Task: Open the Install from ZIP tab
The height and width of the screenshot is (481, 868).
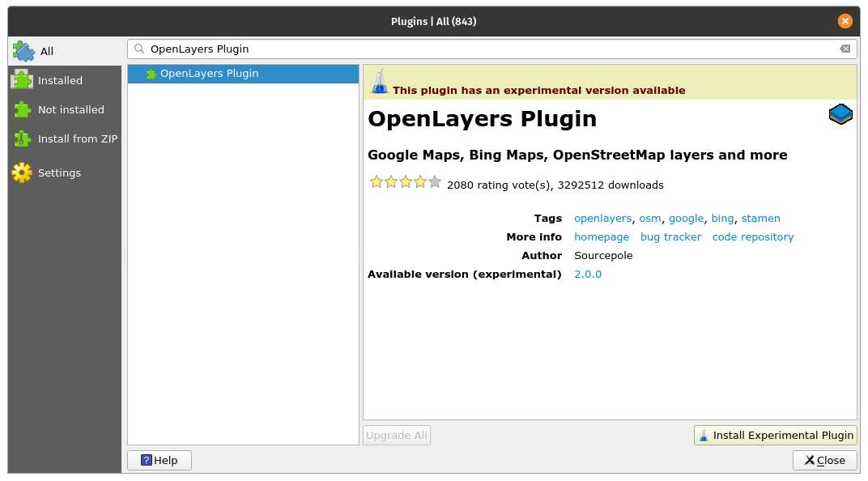Action: (77, 138)
